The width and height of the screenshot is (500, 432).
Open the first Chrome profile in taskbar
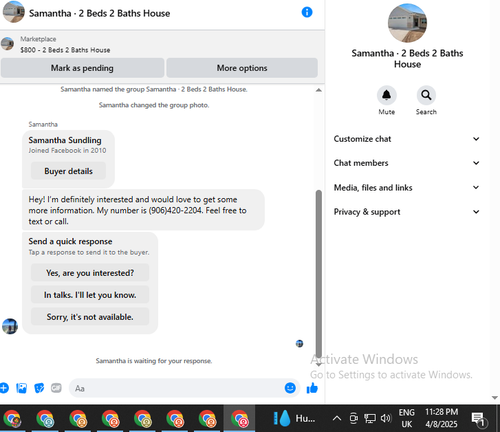click(12, 419)
